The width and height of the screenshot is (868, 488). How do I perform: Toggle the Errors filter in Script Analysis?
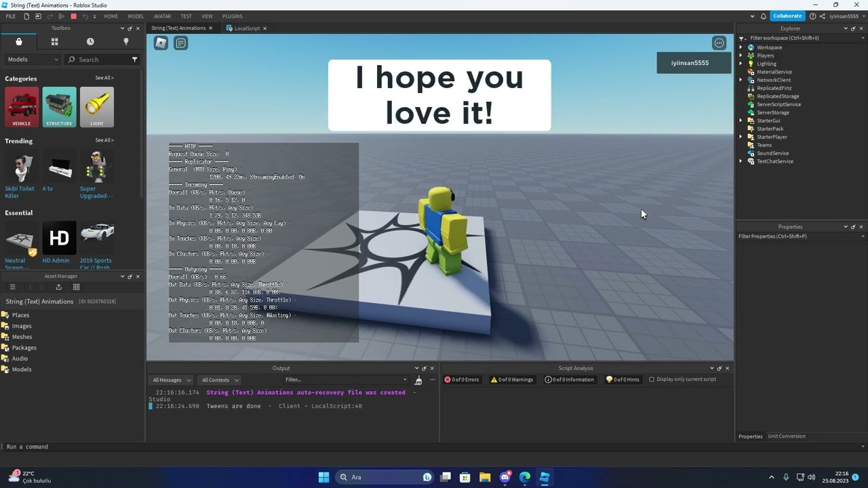click(x=462, y=380)
